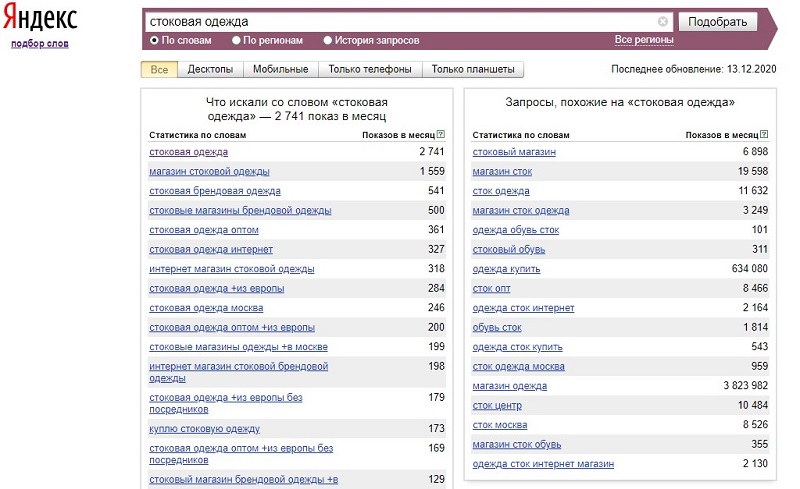This screenshot has height=489, width=800.
Task: Open the стоковая одежда +из европы link
Action: coord(216,288)
